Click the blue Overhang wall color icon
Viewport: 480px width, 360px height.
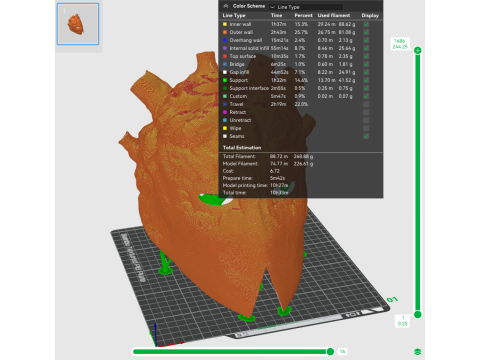coord(225,40)
